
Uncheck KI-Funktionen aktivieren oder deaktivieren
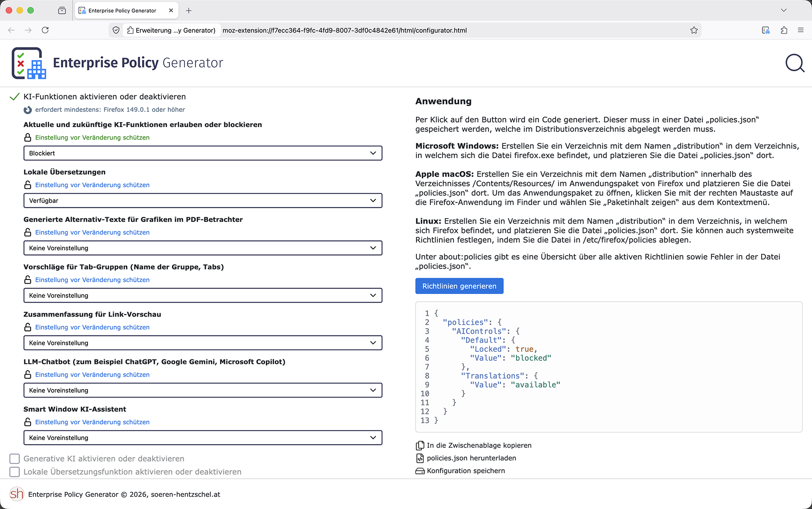coord(14,97)
